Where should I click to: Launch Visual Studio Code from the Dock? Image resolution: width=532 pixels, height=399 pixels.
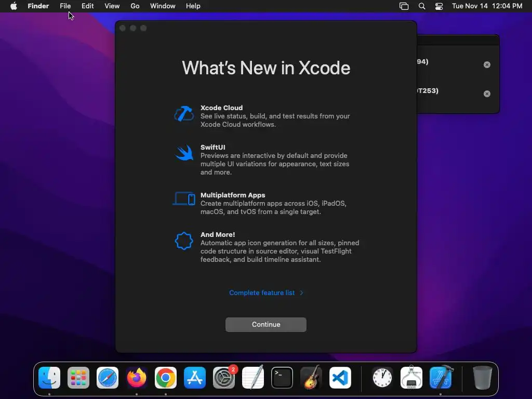coord(340,378)
